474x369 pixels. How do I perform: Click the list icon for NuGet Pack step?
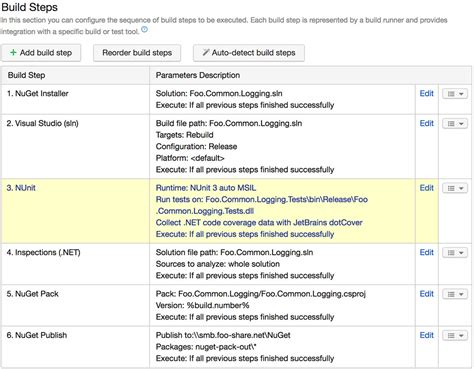(x=451, y=294)
